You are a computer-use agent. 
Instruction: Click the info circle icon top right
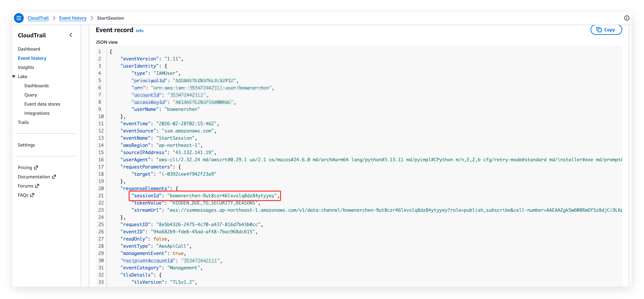point(626,18)
